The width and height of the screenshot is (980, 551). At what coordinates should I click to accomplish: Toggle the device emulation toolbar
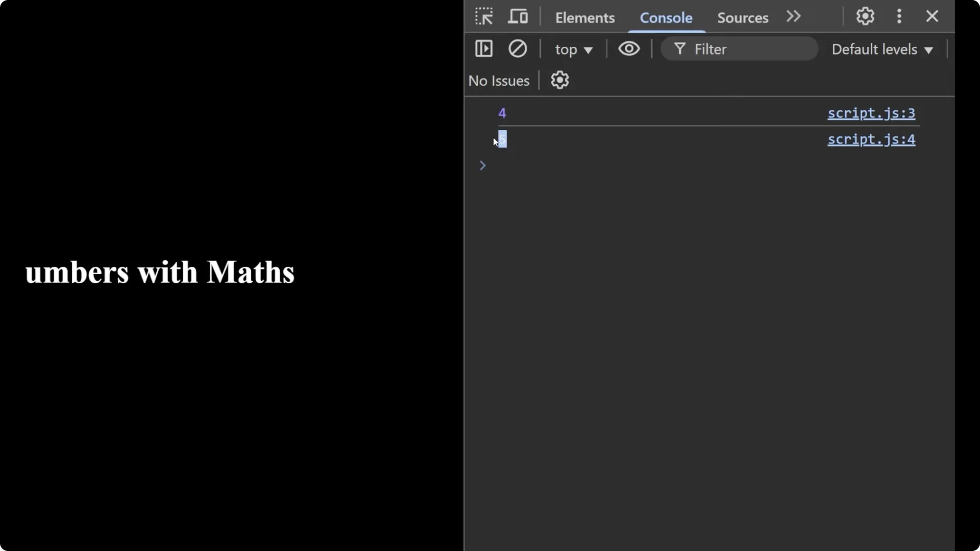(518, 16)
